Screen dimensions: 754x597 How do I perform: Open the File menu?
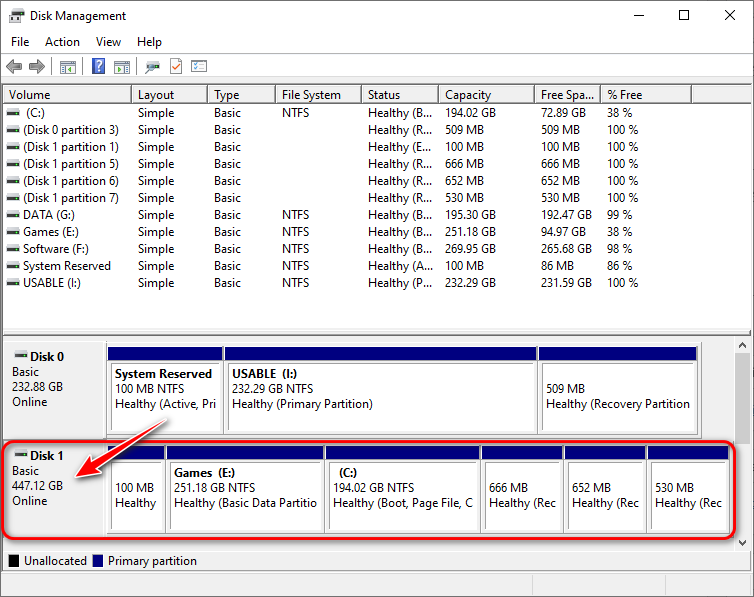(20, 42)
